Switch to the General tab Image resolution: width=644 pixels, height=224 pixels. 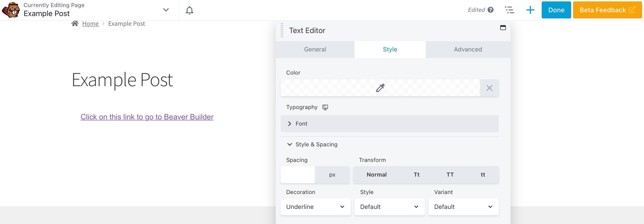pyautogui.click(x=315, y=49)
